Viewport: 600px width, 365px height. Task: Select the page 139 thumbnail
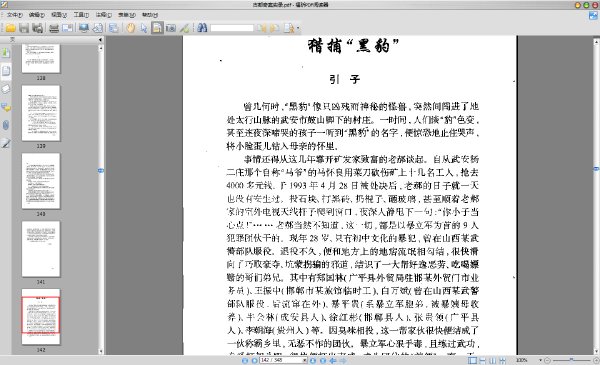[41, 113]
